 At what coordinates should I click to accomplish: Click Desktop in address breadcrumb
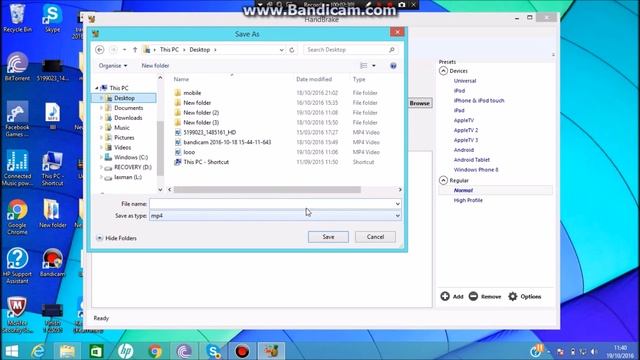(x=200, y=50)
